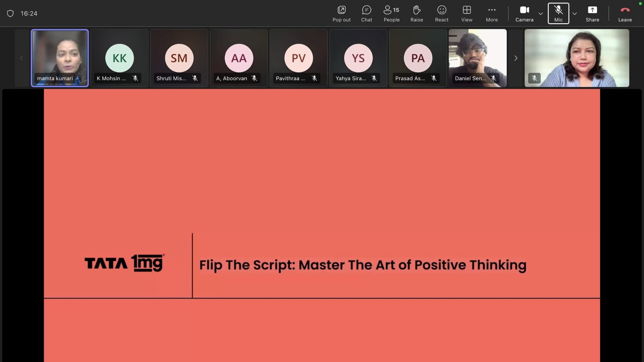This screenshot has width=644, height=362.
Task: Click muted mic icon on Pavithraa tile
Action: coord(314,78)
